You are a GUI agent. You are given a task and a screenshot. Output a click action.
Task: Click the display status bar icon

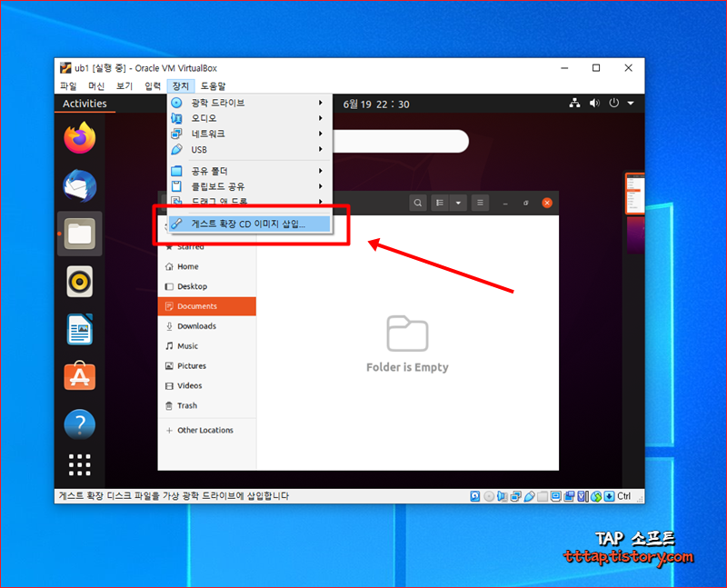click(556, 496)
